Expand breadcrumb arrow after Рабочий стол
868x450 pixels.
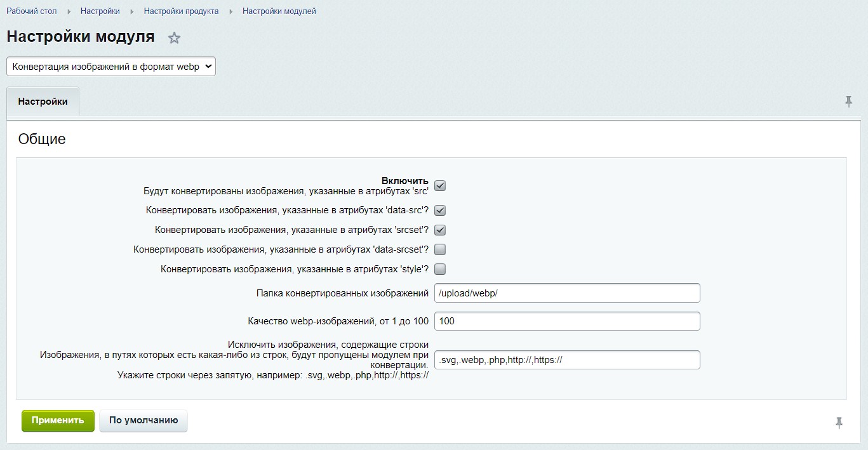click(69, 11)
